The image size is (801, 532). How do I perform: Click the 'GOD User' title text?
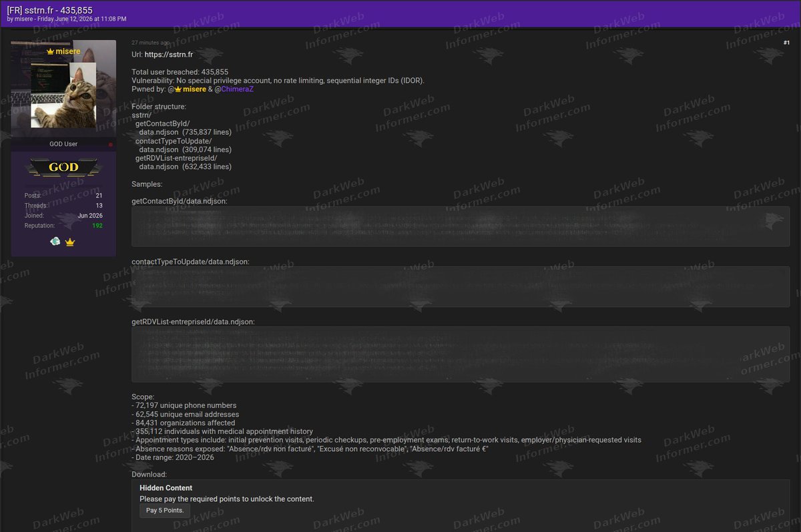click(x=63, y=144)
